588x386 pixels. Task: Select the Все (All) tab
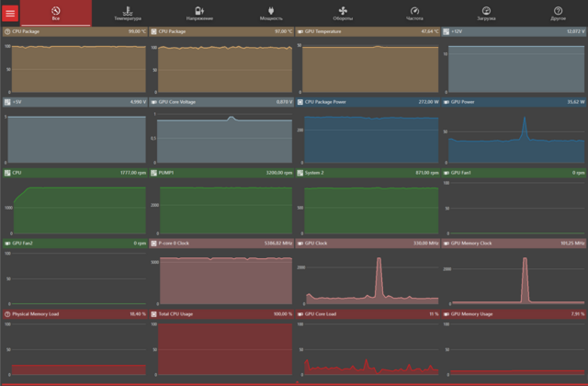[56, 13]
